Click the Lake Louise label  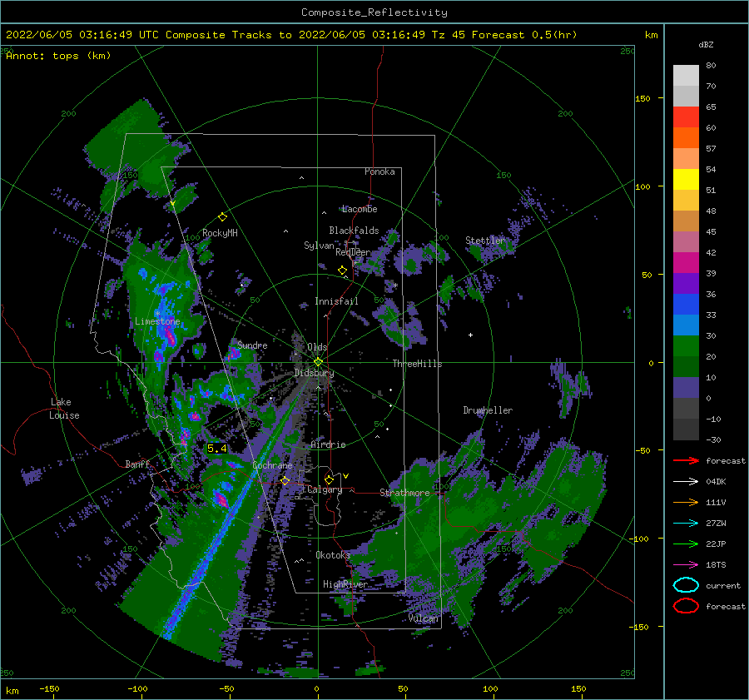point(64,409)
